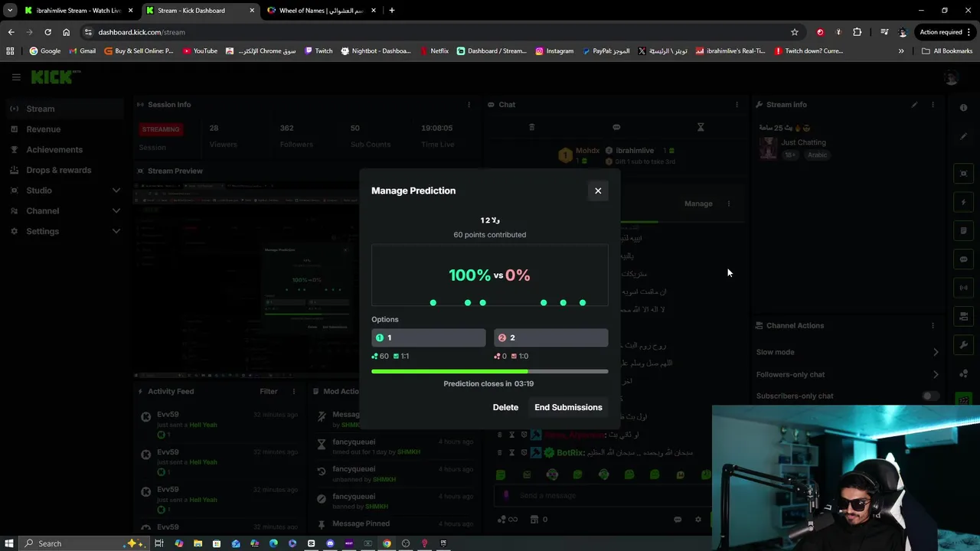Click lightning bolt icon in right toolbar
Viewport: 980px width, 551px height.
(964, 203)
